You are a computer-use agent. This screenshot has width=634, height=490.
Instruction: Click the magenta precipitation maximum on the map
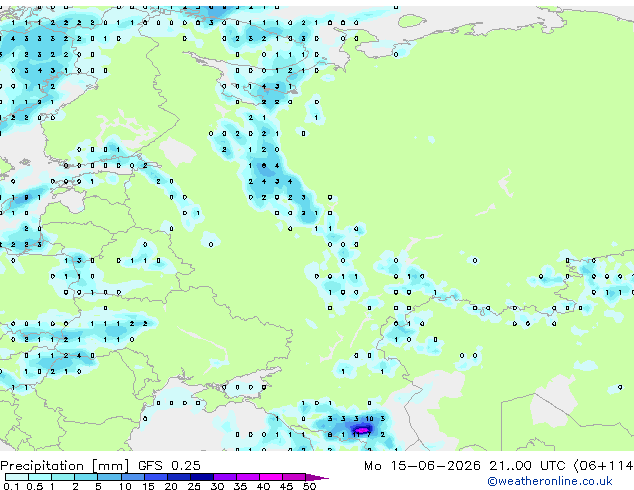[x=362, y=430]
